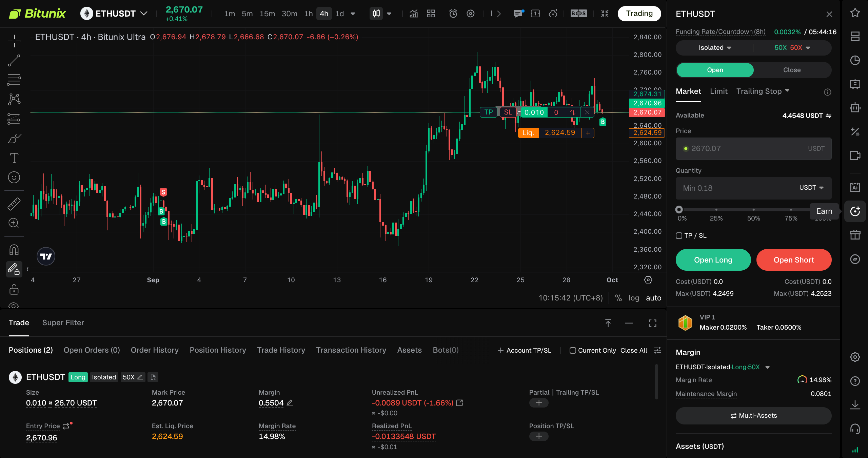Open customer support headset icon

[x=855, y=429]
